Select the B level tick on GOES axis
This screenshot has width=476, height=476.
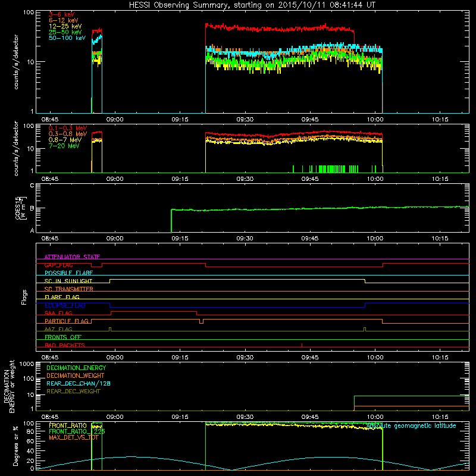(x=32, y=208)
